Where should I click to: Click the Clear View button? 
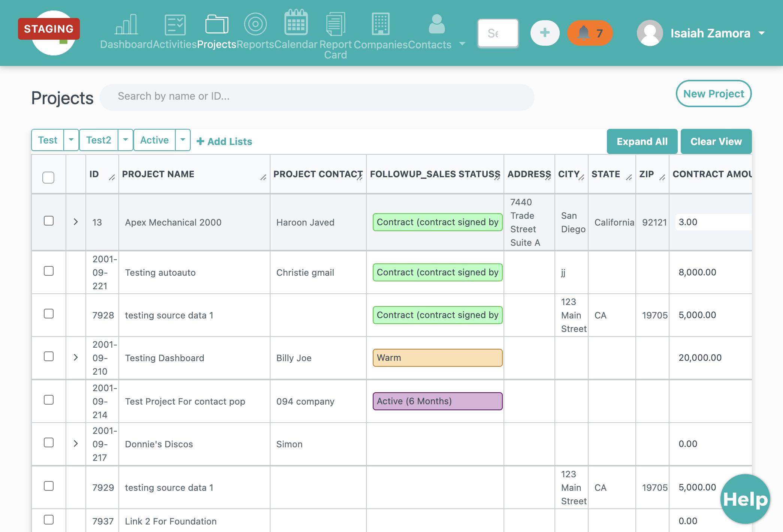click(716, 141)
